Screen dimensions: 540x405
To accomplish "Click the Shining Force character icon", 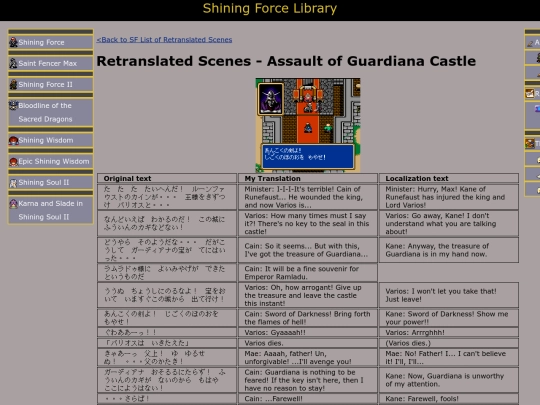I will click(13, 42).
